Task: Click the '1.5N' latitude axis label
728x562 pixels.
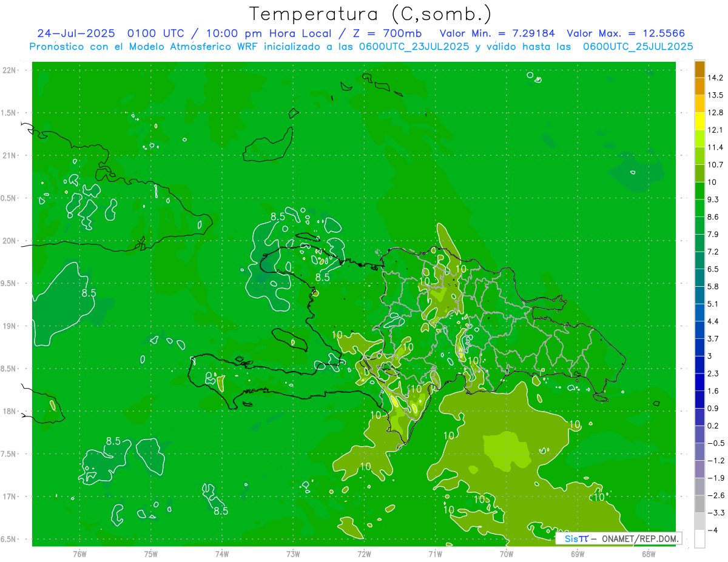Action: point(9,113)
